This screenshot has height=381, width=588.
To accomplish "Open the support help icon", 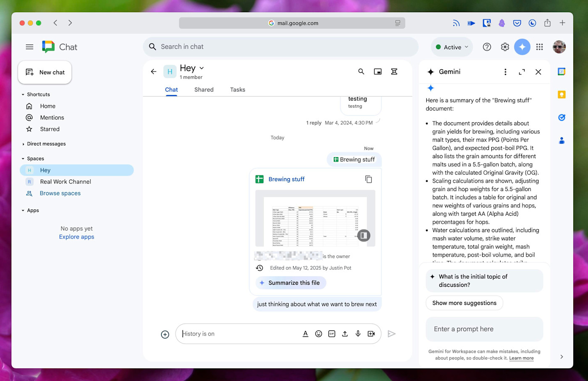I will click(x=487, y=47).
